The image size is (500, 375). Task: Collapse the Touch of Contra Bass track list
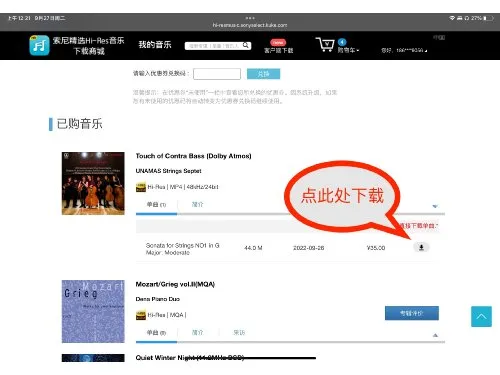point(435,206)
